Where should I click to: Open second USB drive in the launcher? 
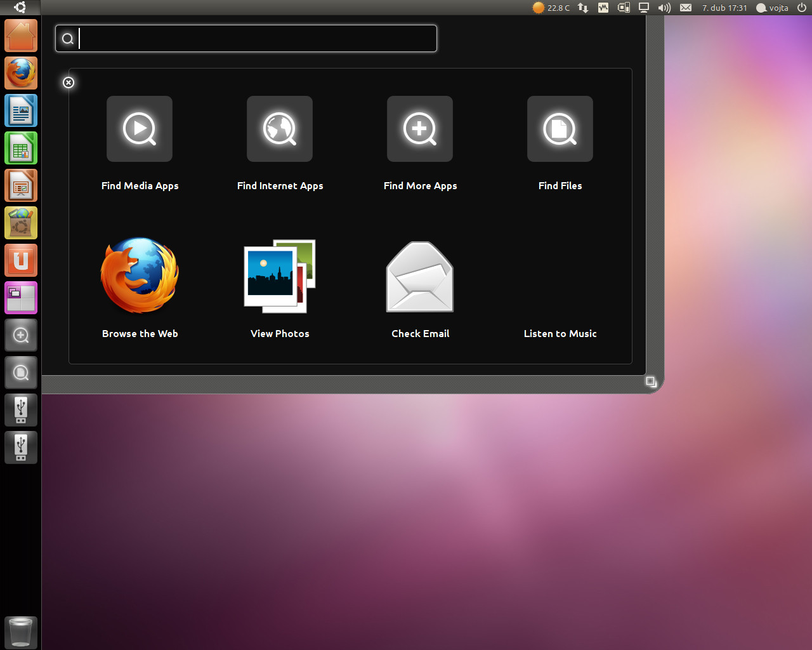(x=21, y=448)
